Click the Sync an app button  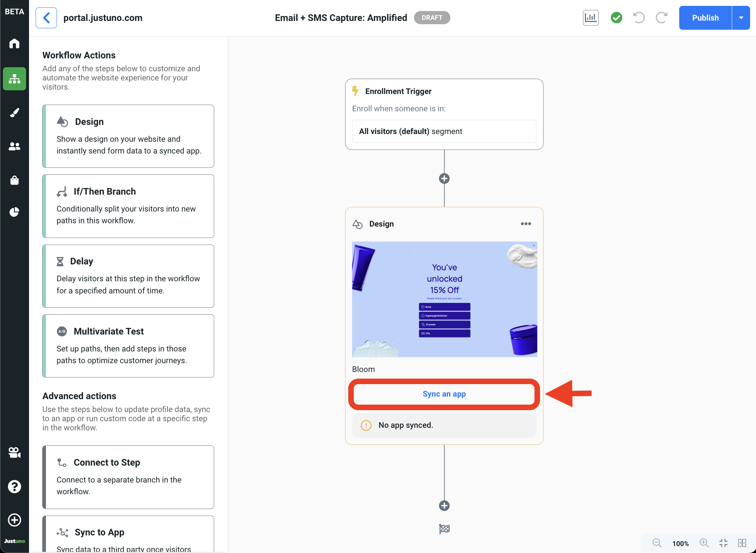tap(444, 394)
